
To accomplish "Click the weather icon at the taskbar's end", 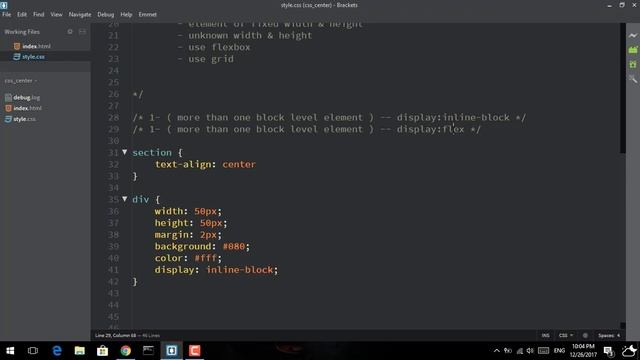I will point(630,351).
